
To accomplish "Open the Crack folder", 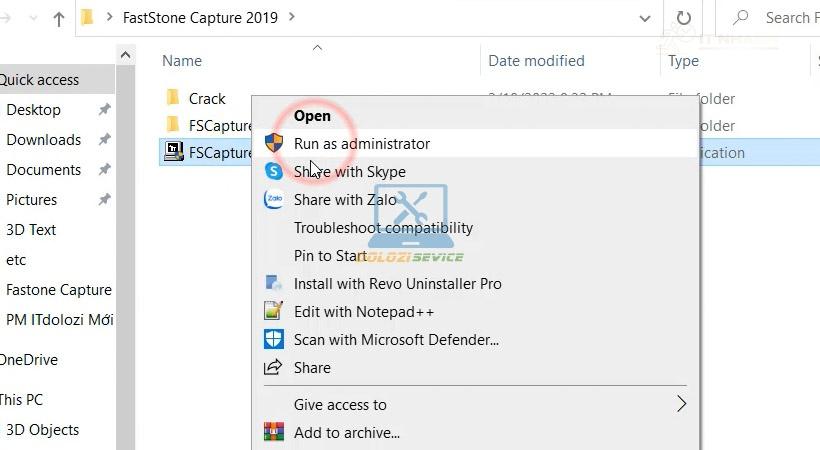I will click(x=207, y=98).
